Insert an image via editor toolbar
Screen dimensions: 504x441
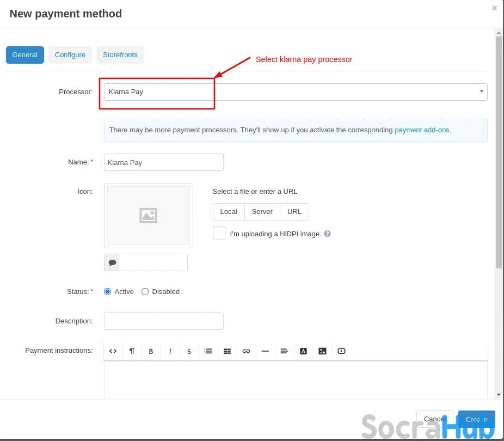[x=322, y=351]
